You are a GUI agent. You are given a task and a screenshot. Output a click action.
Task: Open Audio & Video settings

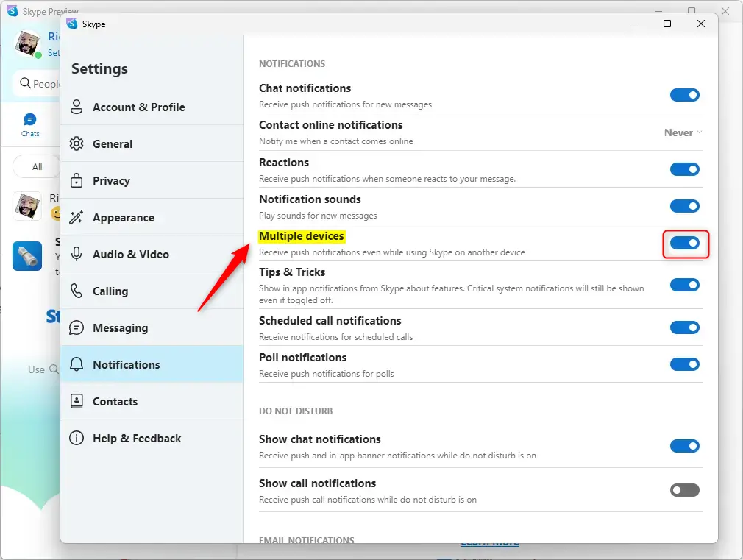(x=152, y=254)
